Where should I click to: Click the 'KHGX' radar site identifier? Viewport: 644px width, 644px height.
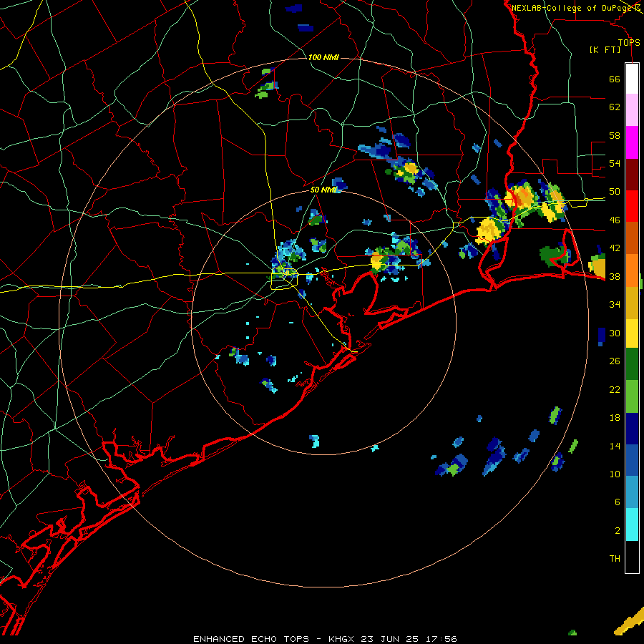point(341,639)
